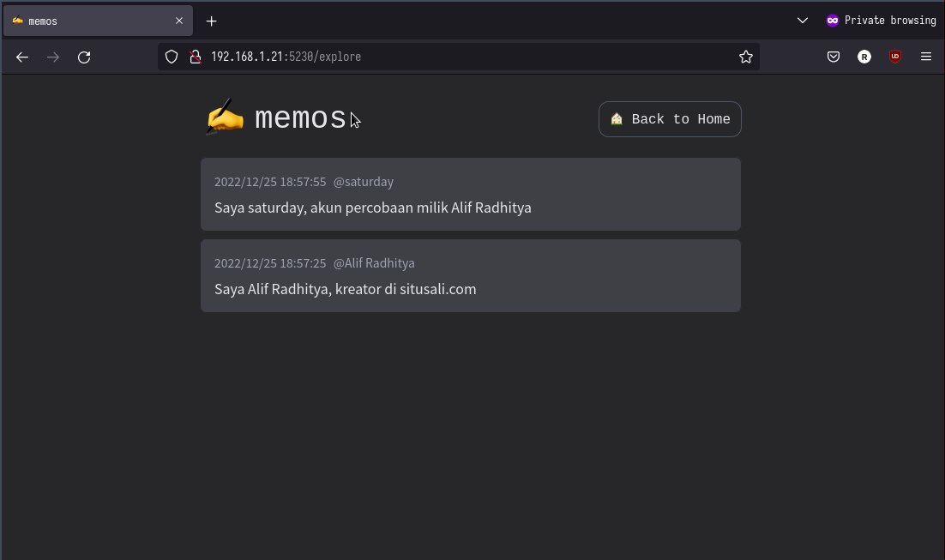Click the Private browsing mask icon

pyautogui.click(x=833, y=21)
